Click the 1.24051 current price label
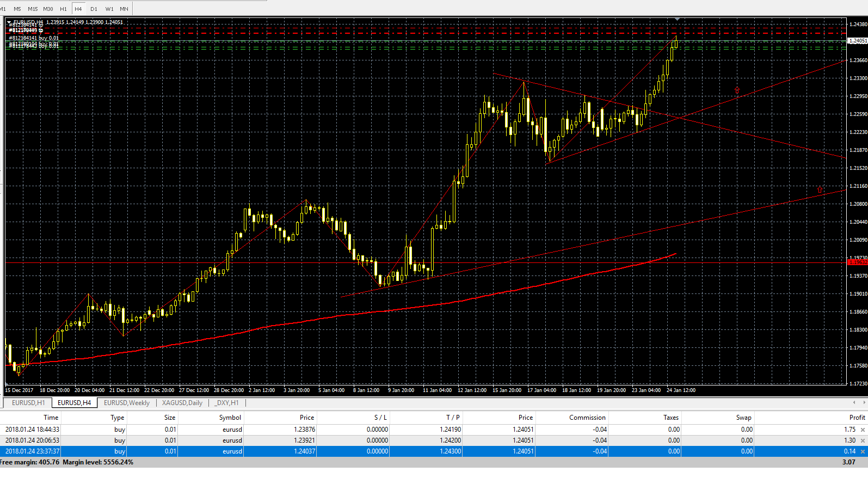Image resolution: width=868 pixels, height=496 pixels. 858,41
